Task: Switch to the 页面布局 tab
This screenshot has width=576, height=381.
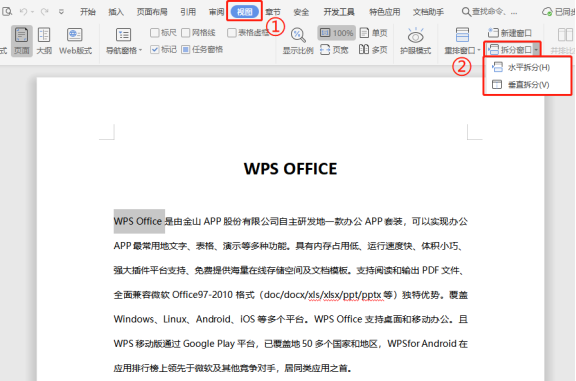Action: point(152,12)
